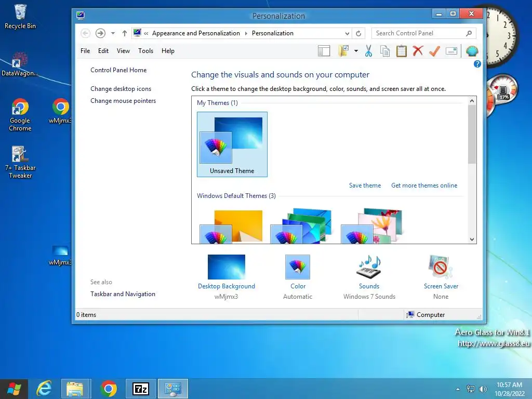Click the theme list scroll up arrow
The width and height of the screenshot is (532, 399).
click(472, 101)
